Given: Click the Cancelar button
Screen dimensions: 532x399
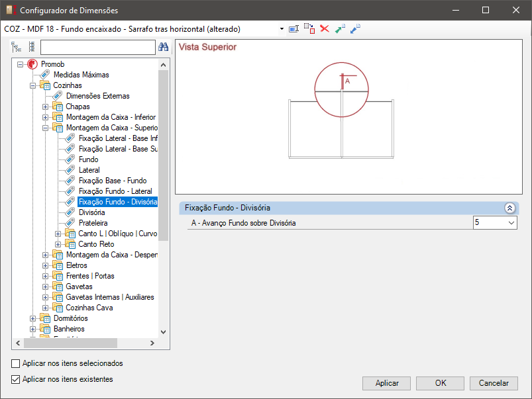Looking at the screenshot, I should pos(494,383).
